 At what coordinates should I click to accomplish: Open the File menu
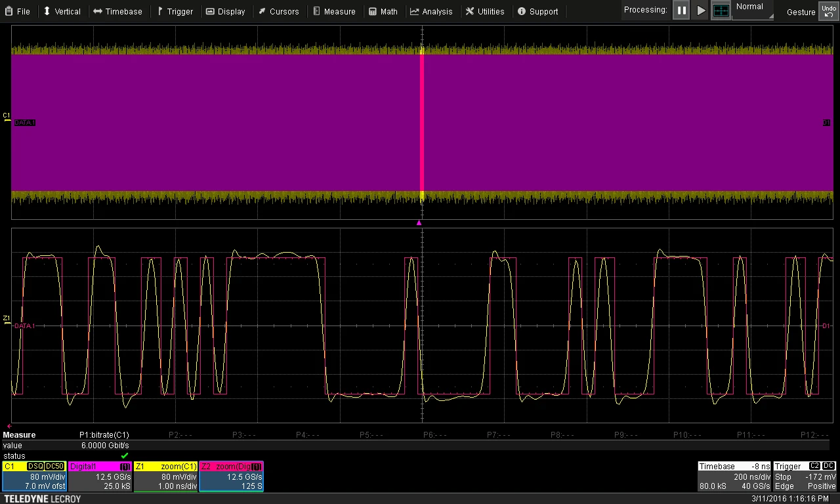[x=17, y=11]
